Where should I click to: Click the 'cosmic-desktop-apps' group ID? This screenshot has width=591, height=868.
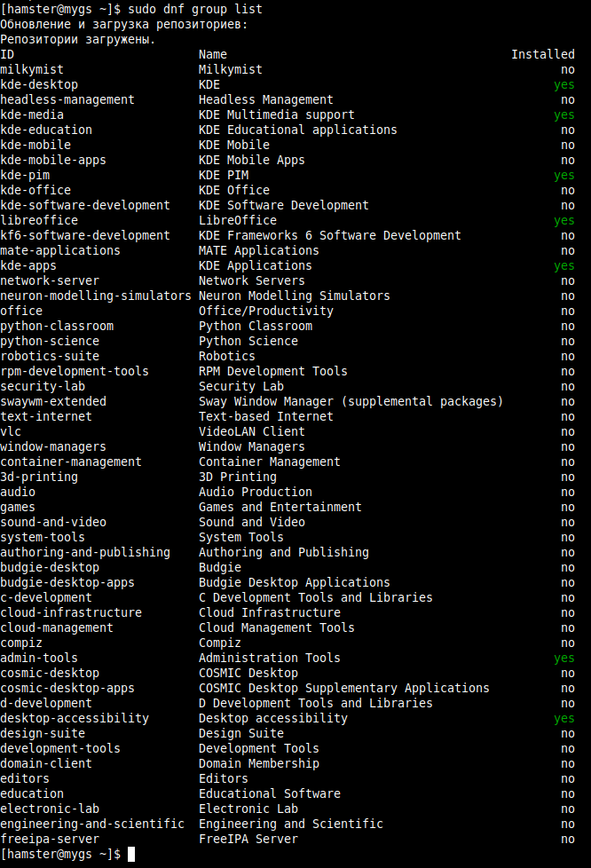point(67,688)
